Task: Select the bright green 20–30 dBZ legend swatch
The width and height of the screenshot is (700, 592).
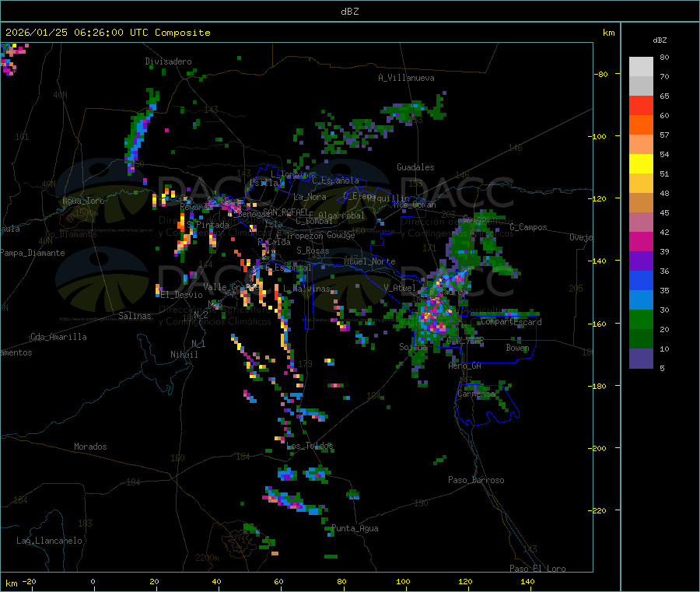Action: pyautogui.click(x=641, y=319)
